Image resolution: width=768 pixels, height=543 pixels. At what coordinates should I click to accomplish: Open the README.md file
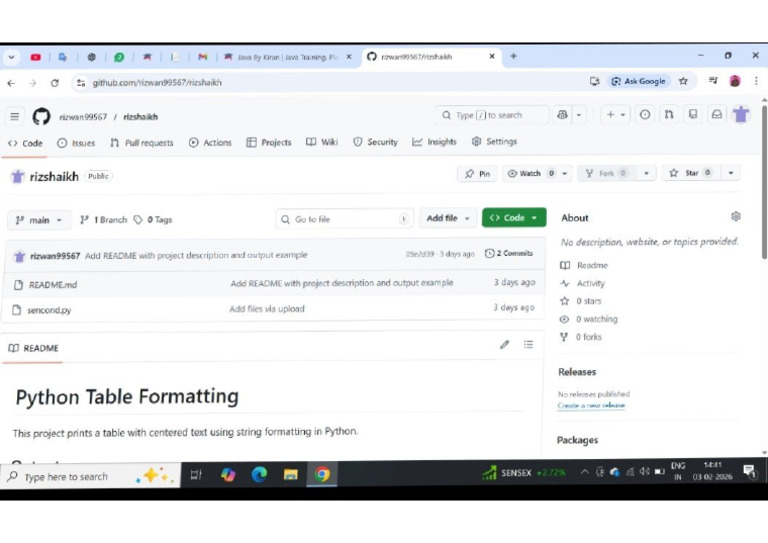click(53, 284)
